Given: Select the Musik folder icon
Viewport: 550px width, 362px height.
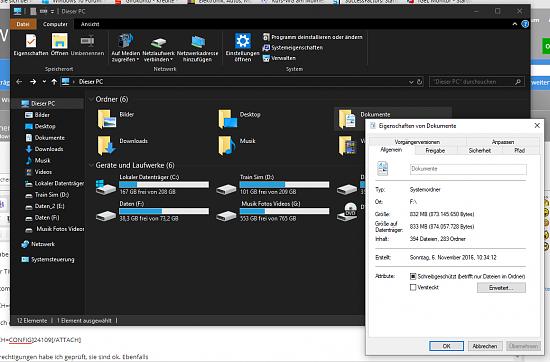Looking at the screenshot, I should pos(227,145).
